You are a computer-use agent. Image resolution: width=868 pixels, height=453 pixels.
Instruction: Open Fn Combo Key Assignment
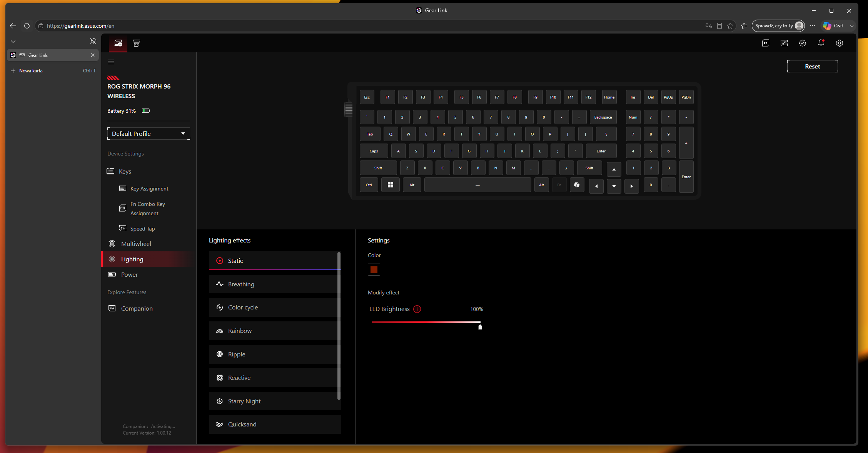pos(149,209)
